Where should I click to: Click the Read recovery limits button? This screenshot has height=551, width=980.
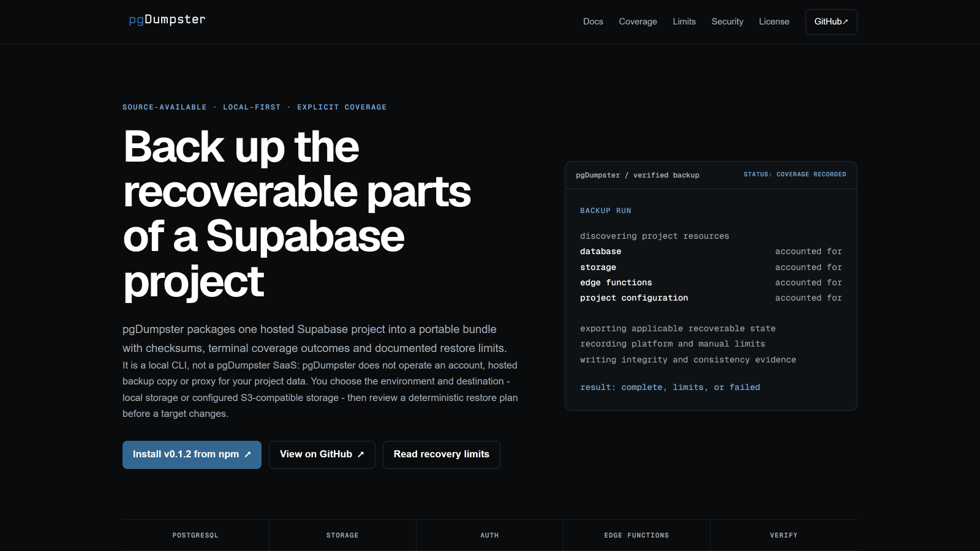click(x=442, y=455)
